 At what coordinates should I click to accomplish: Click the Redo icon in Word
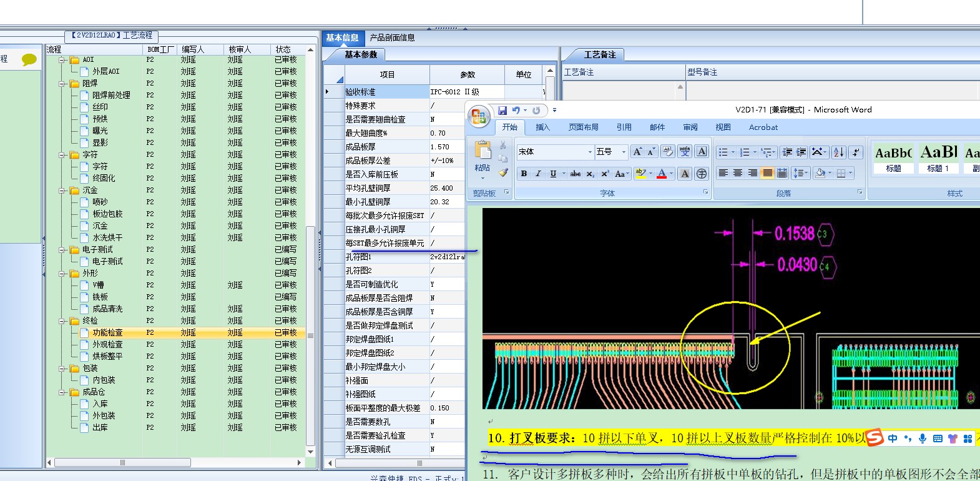536,111
